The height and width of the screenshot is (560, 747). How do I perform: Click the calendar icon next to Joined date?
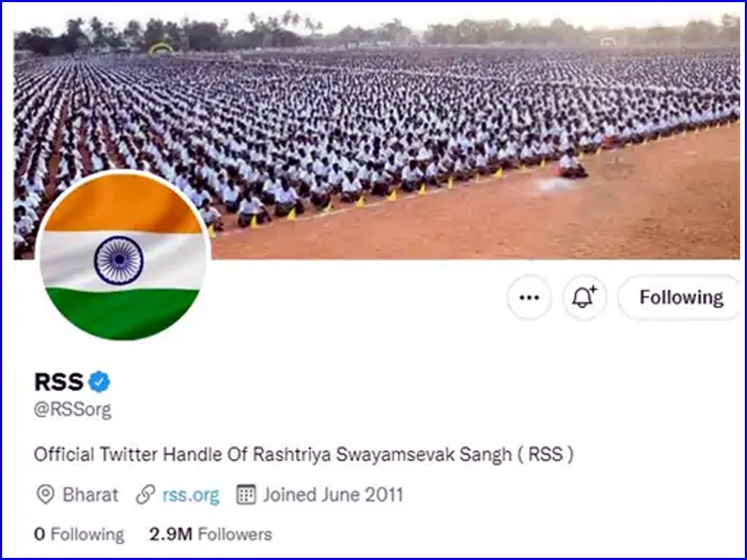[x=247, y=495]
